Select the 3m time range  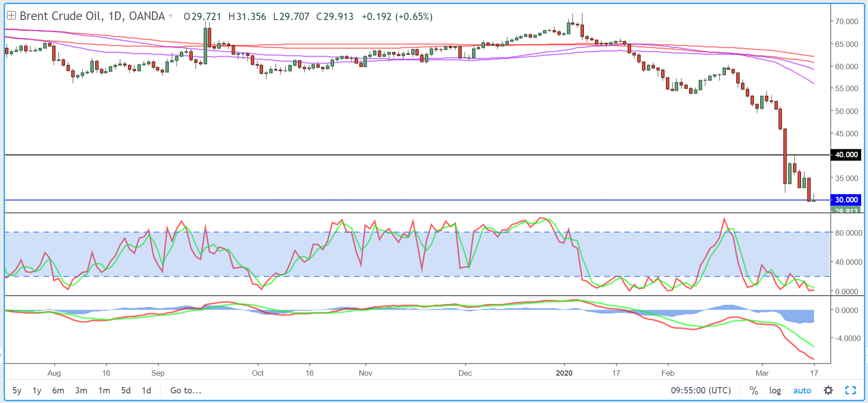click(81, 390)
